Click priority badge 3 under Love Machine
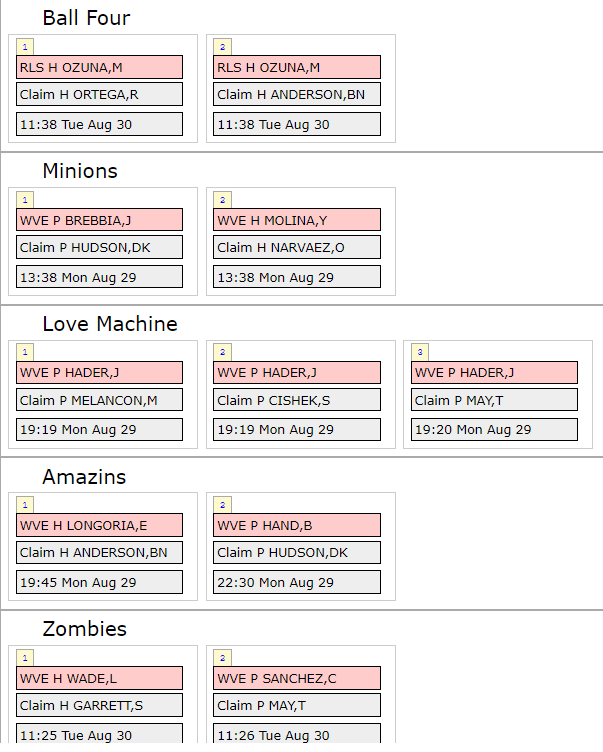The image size is (603, 752). click(420, 352)
